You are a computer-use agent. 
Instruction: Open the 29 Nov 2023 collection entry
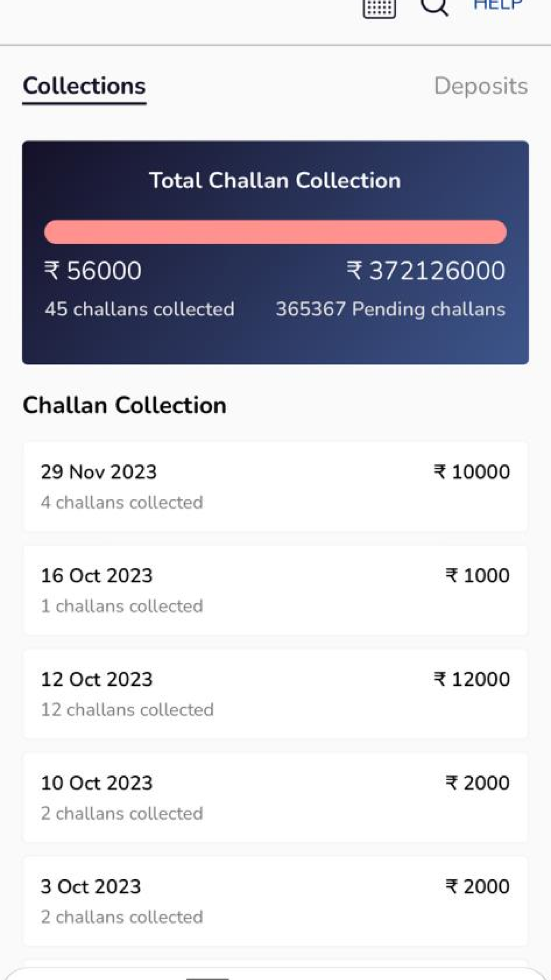[x=275, y=486]
